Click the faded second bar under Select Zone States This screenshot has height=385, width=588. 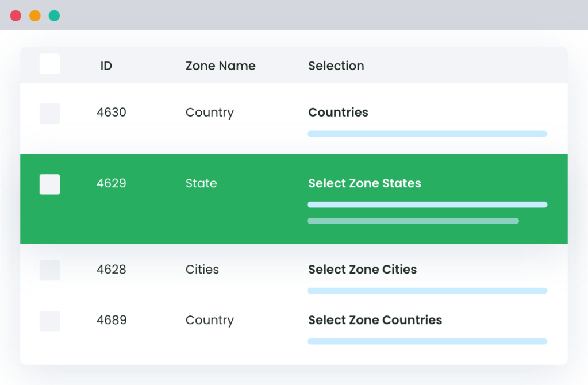[x=413, y=221]
